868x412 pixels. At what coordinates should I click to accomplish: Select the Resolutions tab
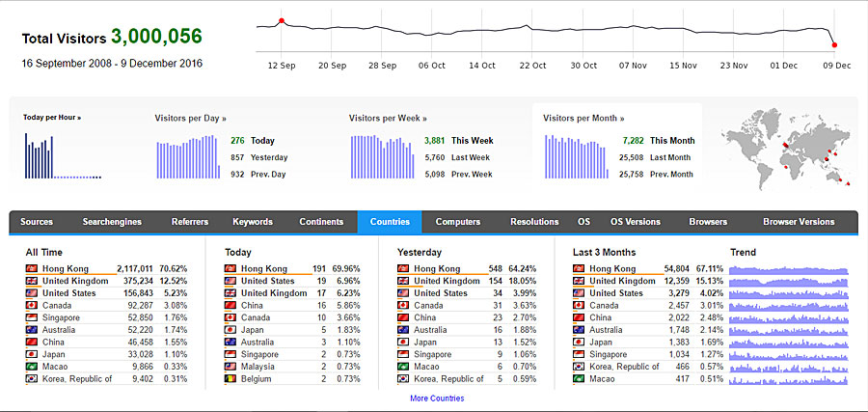534,222
